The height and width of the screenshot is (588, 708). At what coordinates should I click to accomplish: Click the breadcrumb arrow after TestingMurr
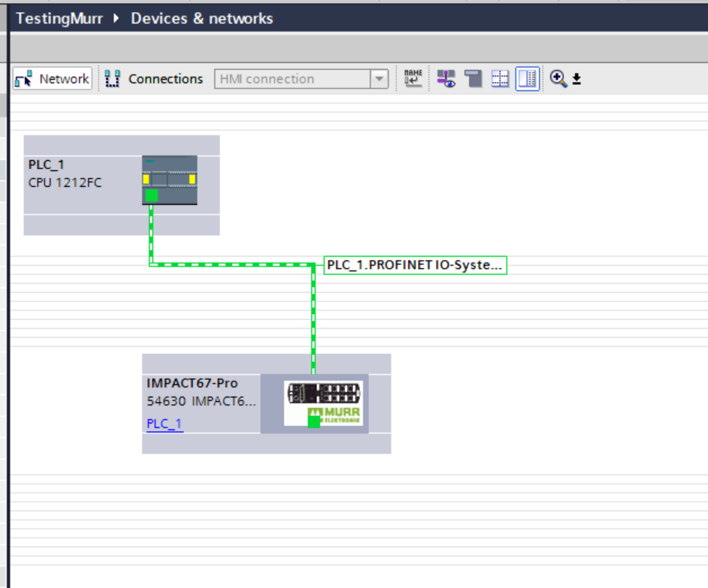tap(116, 19)
